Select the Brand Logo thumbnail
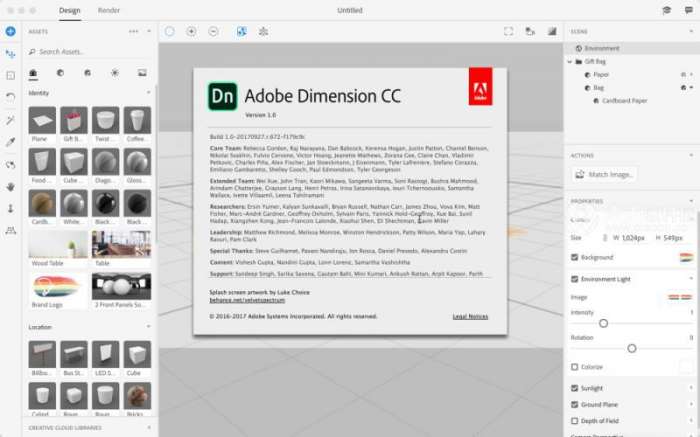Screen dimensions: 700x437 58,286
